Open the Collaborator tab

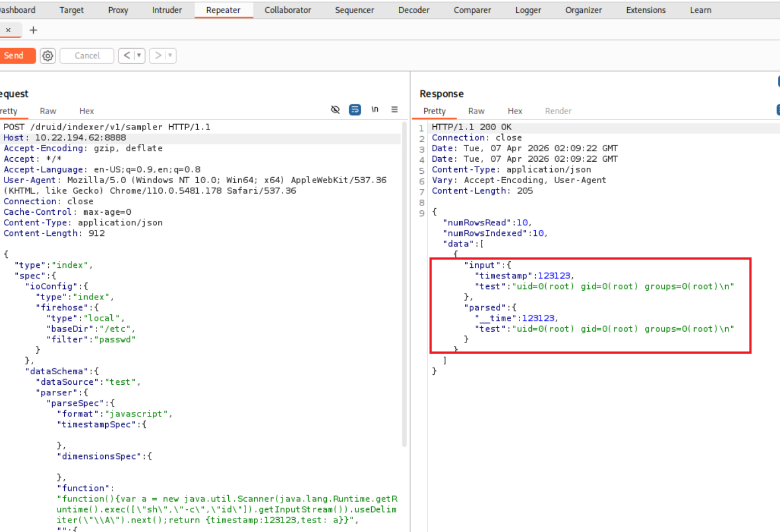pyautogui.click(x=288, y=10)
